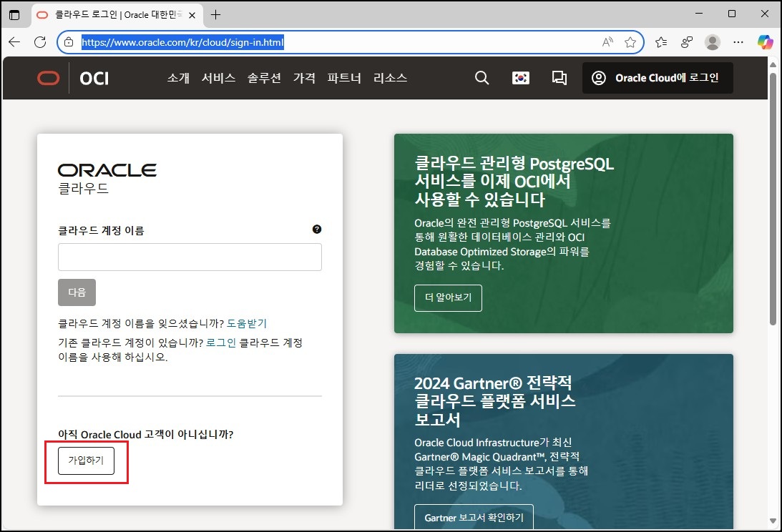
Task: Click the help question mark icon
Action: (317, 230)
